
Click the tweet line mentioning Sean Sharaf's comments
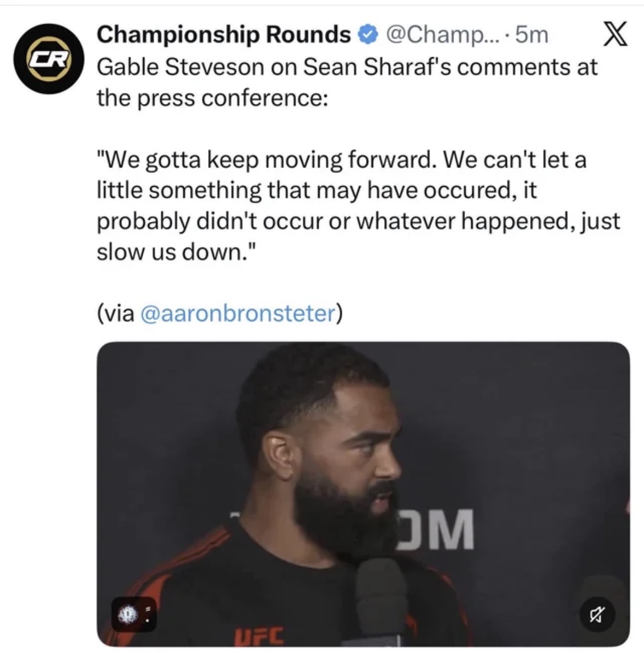click(x=347, y=67)
